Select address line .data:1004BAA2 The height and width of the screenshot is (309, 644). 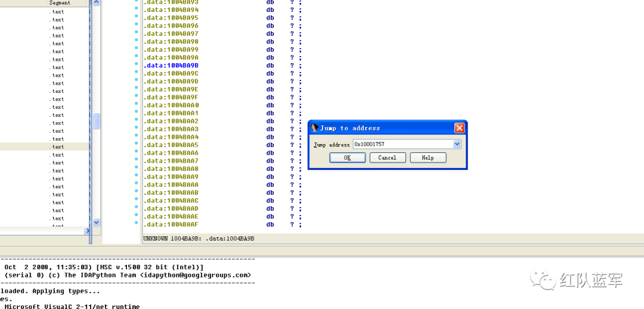pyautogui.click(x=171, y=121)
